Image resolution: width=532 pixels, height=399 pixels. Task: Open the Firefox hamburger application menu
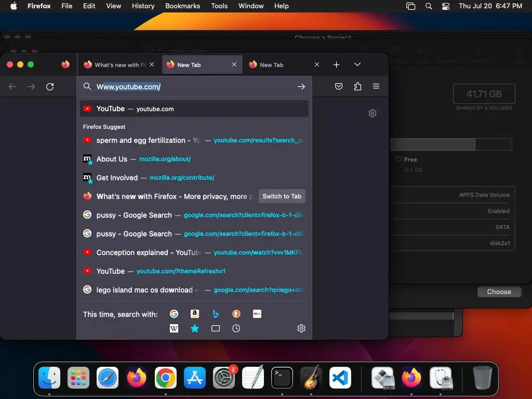(376, 86)
